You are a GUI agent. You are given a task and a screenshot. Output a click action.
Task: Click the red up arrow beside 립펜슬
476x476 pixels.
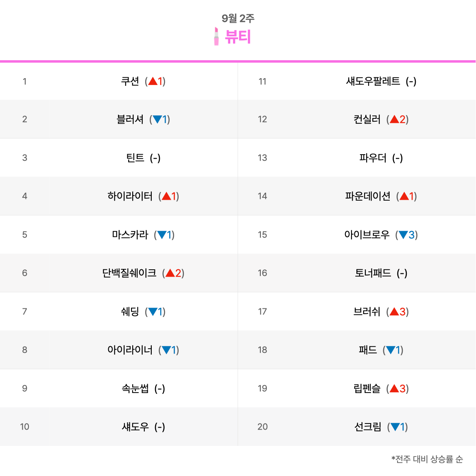(394, 388)
